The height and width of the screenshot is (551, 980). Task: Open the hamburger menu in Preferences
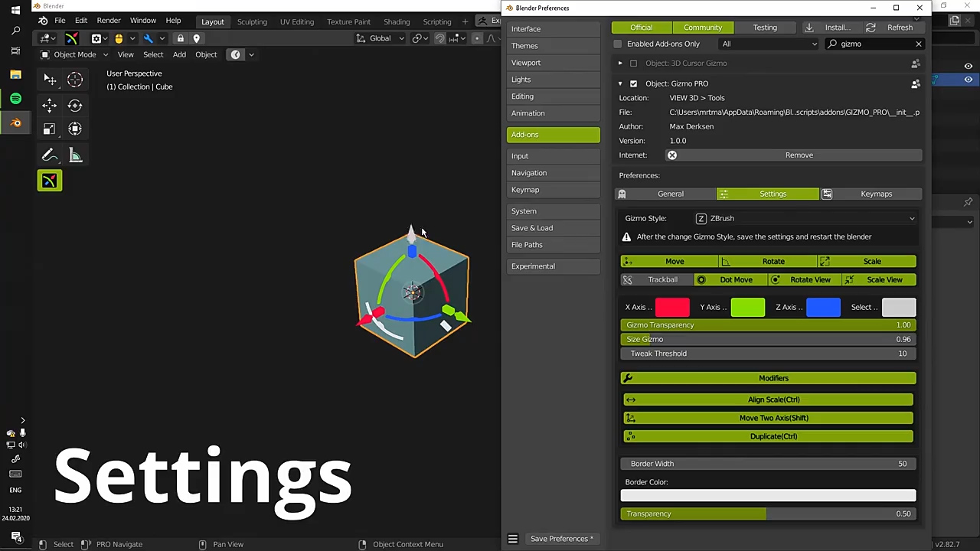[x=513, y=539]
